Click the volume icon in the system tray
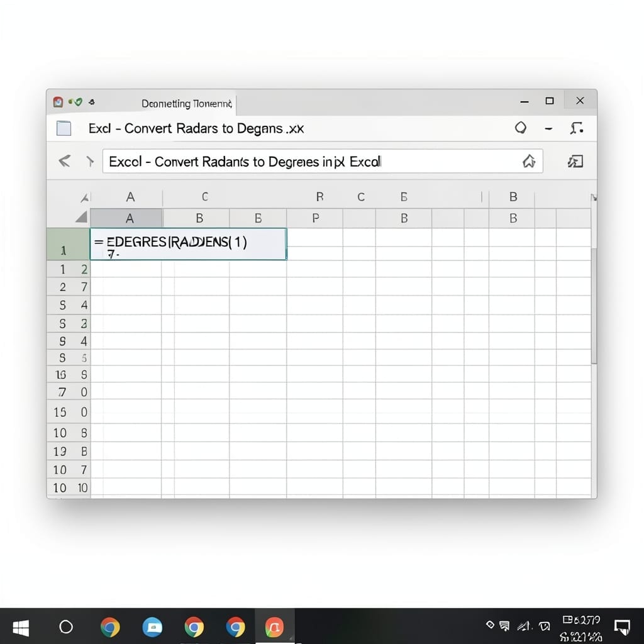 click(525, 626)
